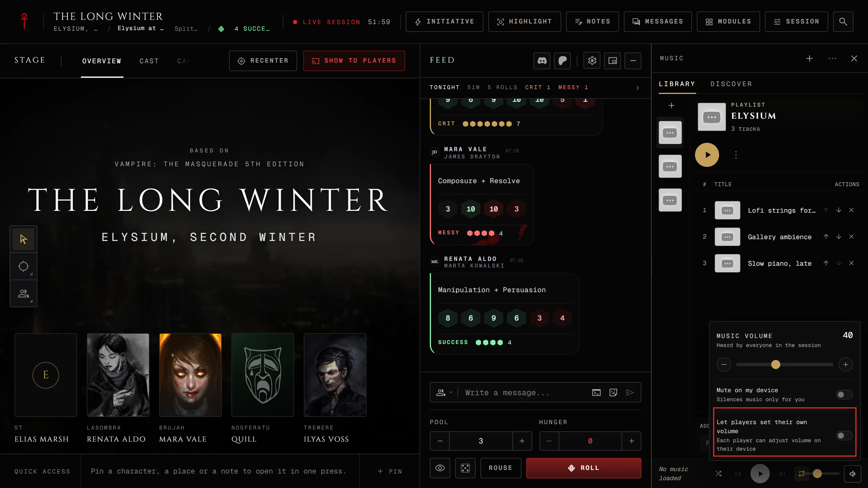This screenshot has width=868, height=488.
Task: Add new music with plus icon in header
Action: [809, 58]
